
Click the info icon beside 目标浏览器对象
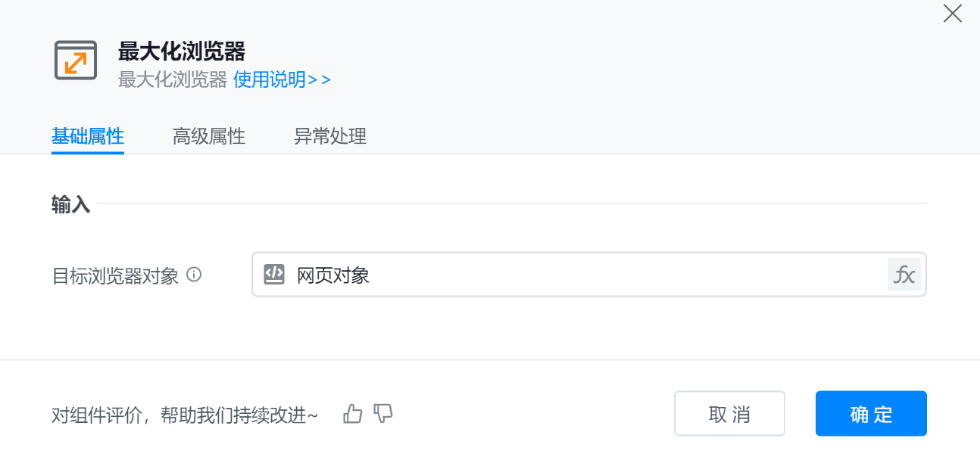click(194, 275)
